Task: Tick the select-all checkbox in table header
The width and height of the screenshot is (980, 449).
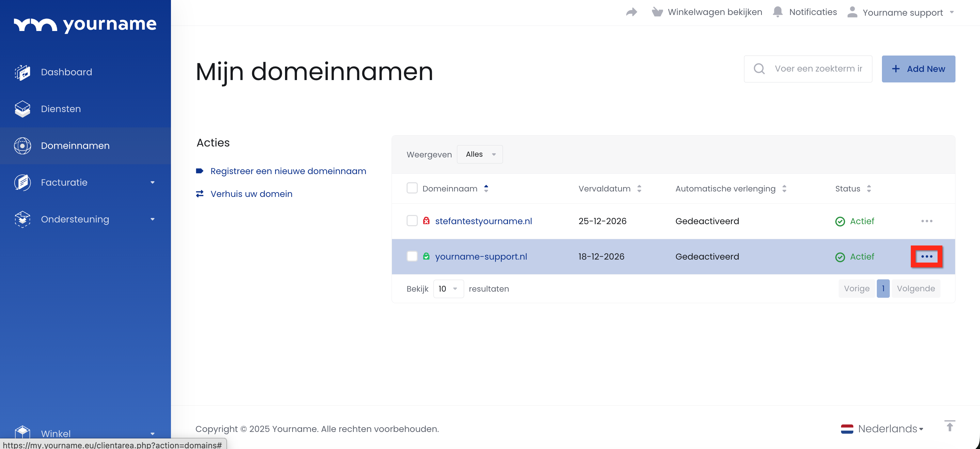Action: 412,188
